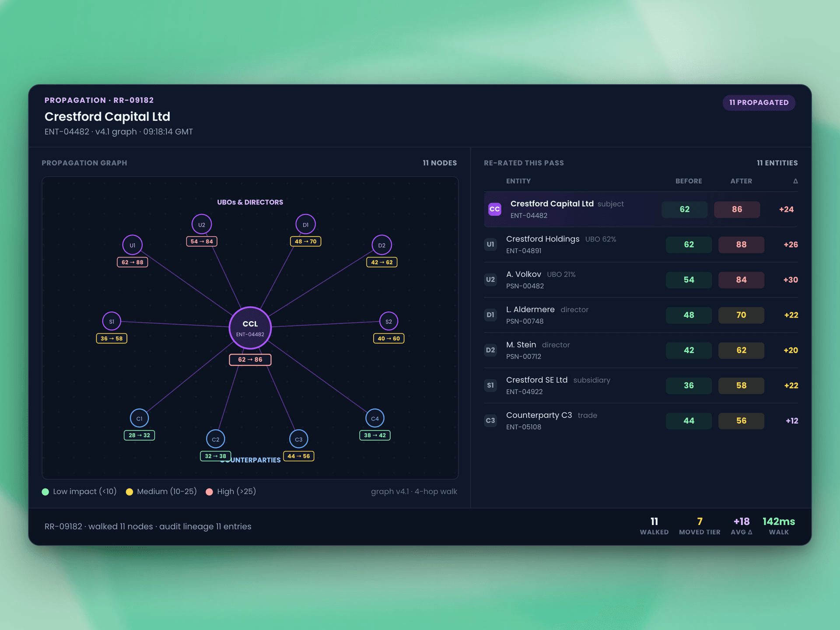Click the 38 → 42 label under C4

(374, 435)
